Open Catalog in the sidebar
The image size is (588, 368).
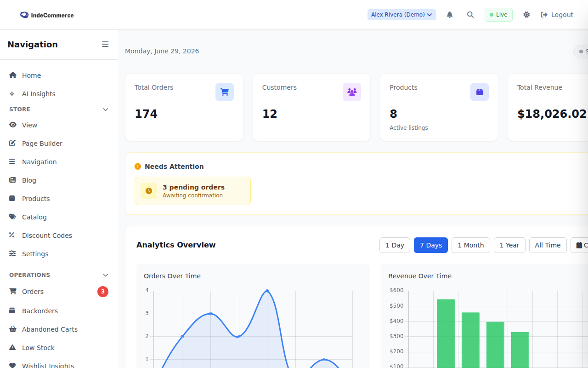pos(59,217)
